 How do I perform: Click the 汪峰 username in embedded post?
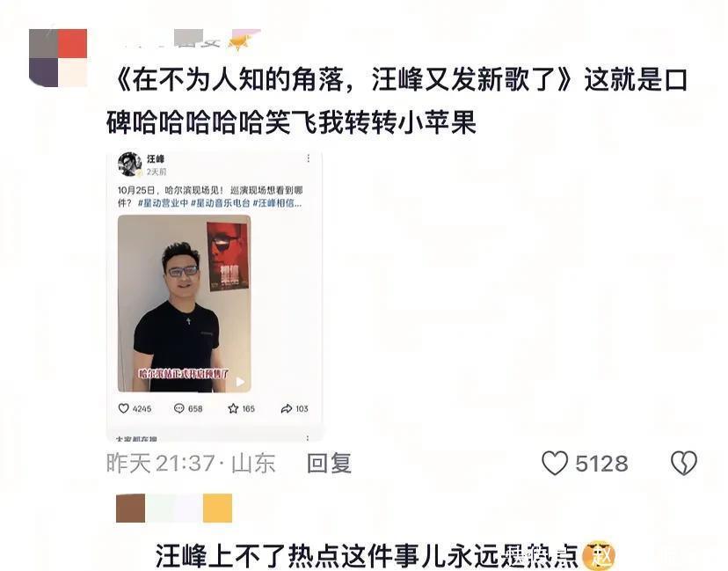click(156, 159)
